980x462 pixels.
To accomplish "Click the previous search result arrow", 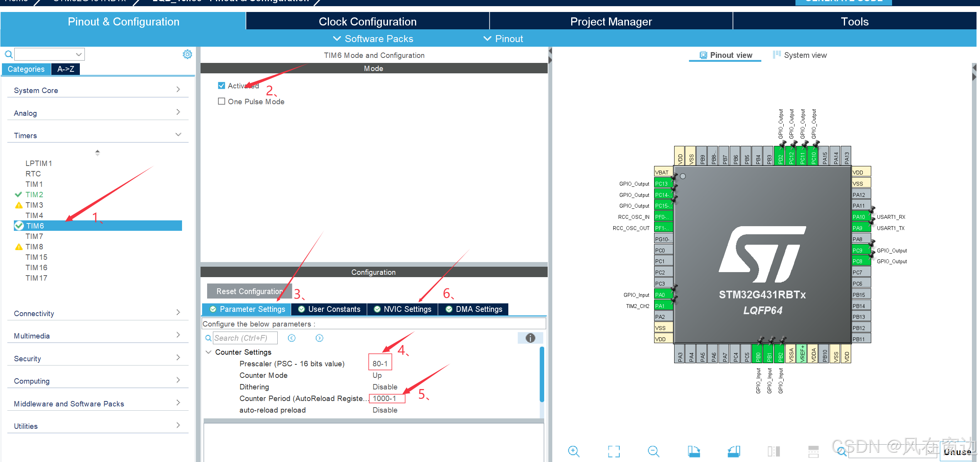I will (x=292, y=338).
